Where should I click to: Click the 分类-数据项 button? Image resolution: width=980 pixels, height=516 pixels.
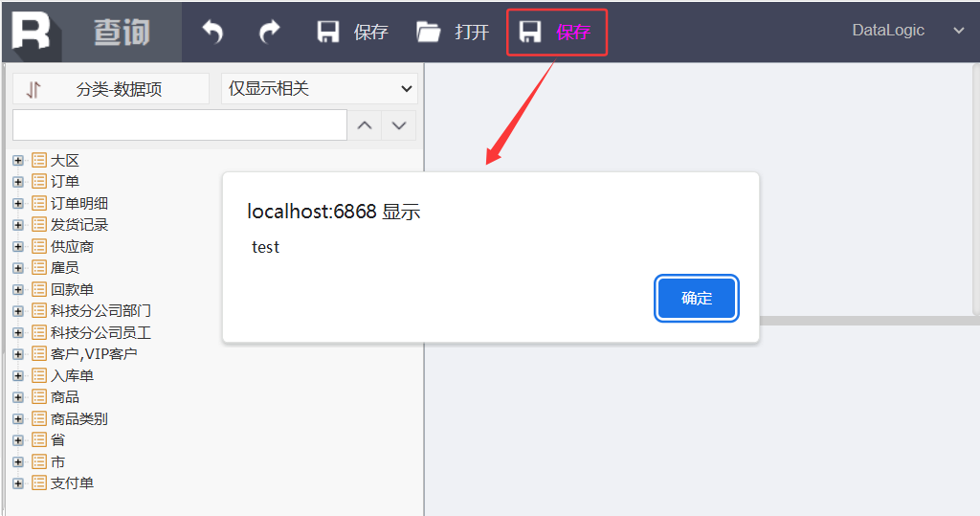(111, 89)
